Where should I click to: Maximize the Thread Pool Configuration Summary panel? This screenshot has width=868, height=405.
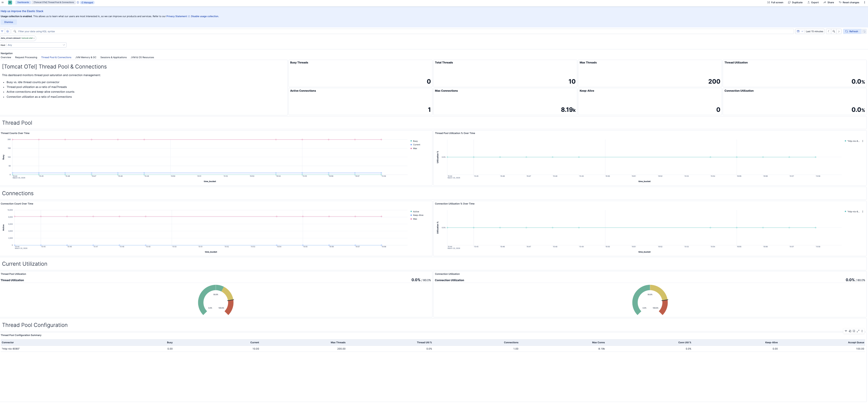pos(858,331)
